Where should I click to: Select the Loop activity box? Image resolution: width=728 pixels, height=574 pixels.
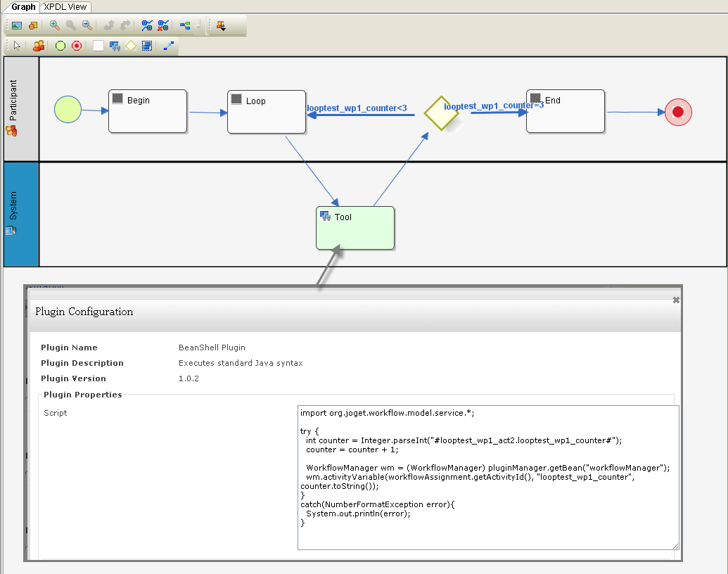pos(266,112)
